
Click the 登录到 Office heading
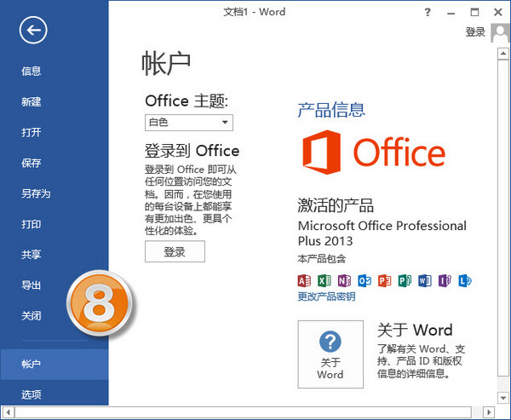192,151
